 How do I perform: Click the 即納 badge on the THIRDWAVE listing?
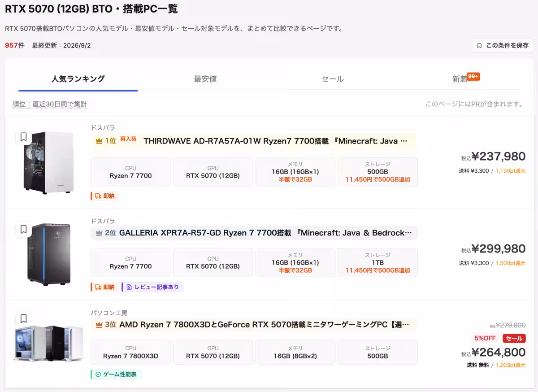104,196
